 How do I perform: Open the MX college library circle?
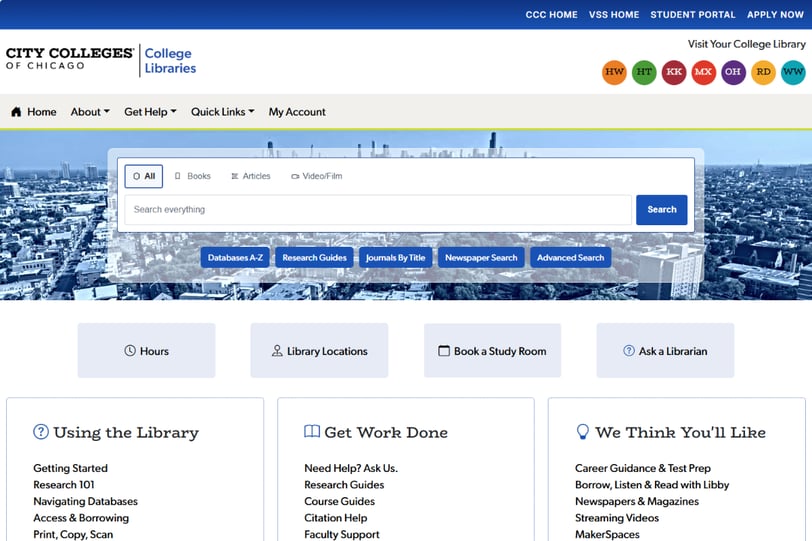click(x=703, y=72)
